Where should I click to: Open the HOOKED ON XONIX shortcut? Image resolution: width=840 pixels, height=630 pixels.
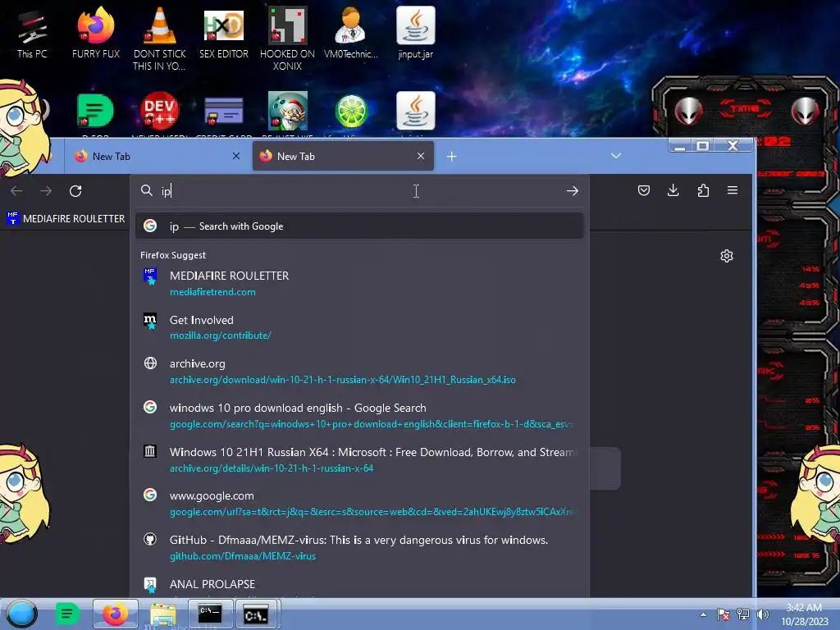coord(288,39)
